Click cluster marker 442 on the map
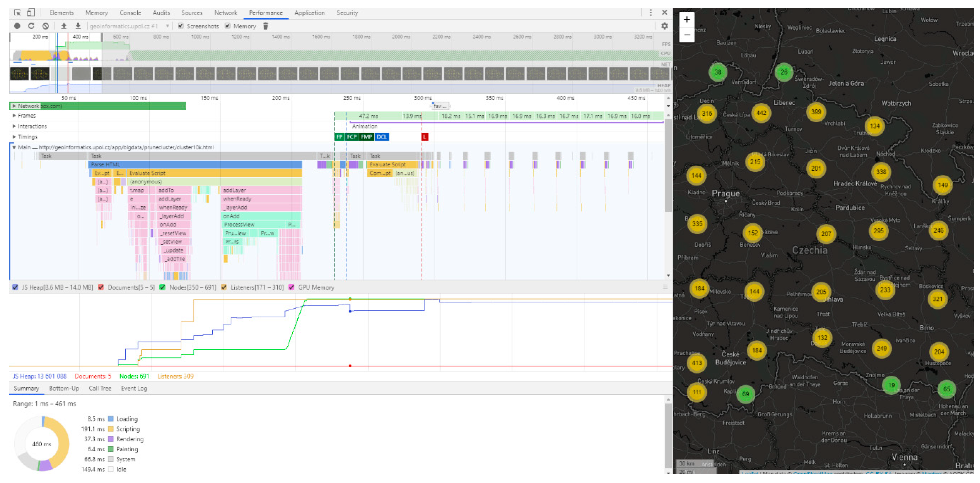The width and height of the screenshot is (980, 483). 761,113
